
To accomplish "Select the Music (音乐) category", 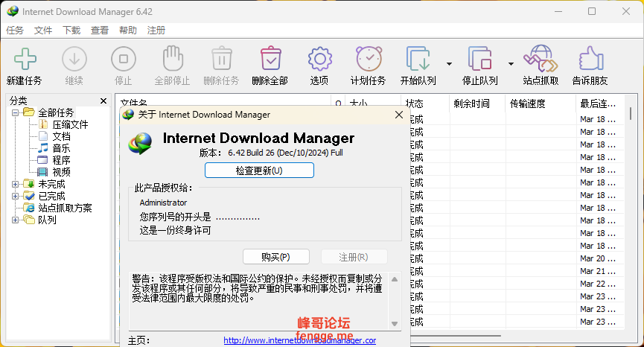I will [61, 148].
